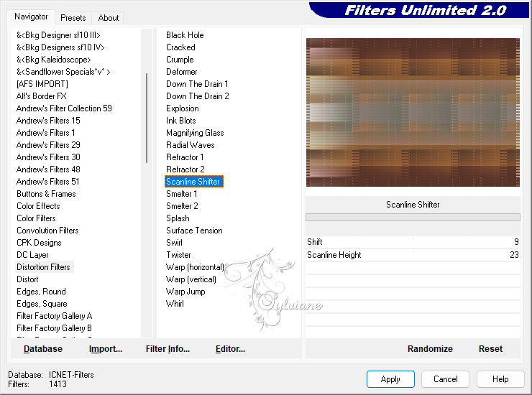Choose the Explosion filter
Screen dimensions: 532x395
point(183,108)
